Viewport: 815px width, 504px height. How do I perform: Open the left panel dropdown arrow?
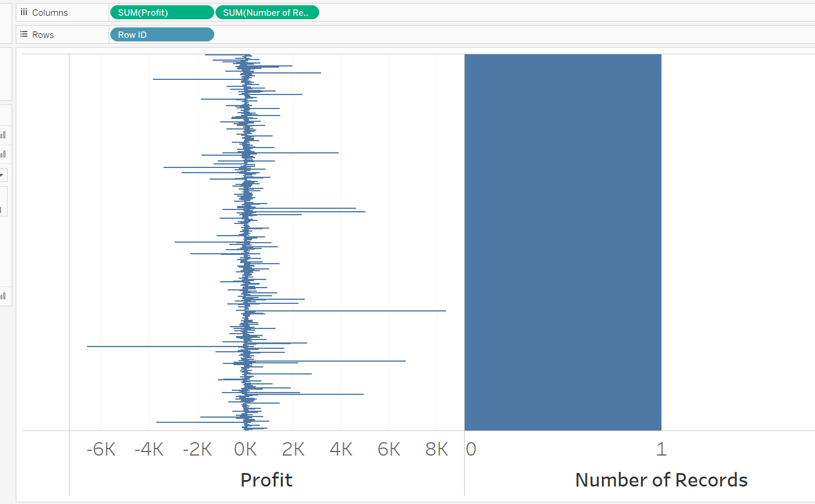coord(3,174)
